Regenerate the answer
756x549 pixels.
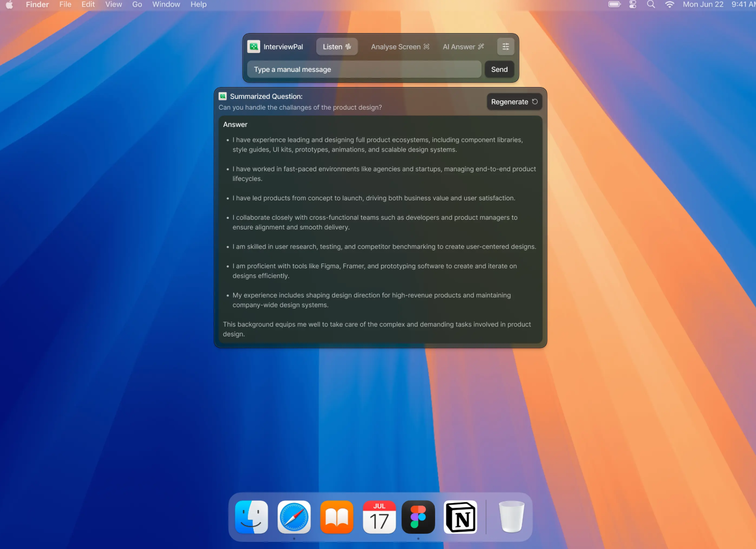(x=514, y=102)
